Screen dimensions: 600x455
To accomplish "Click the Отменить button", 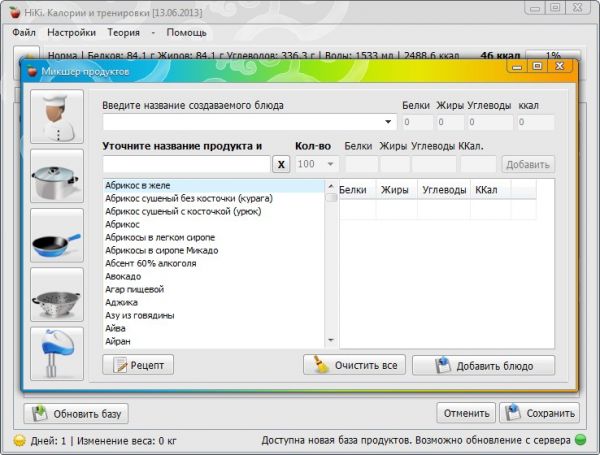I will pos(466,413).
